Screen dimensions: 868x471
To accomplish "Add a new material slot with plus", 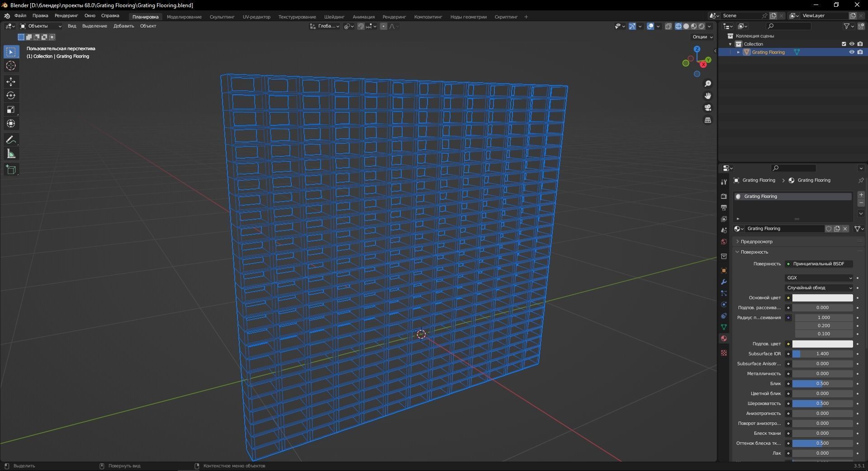I will (861, 195).
